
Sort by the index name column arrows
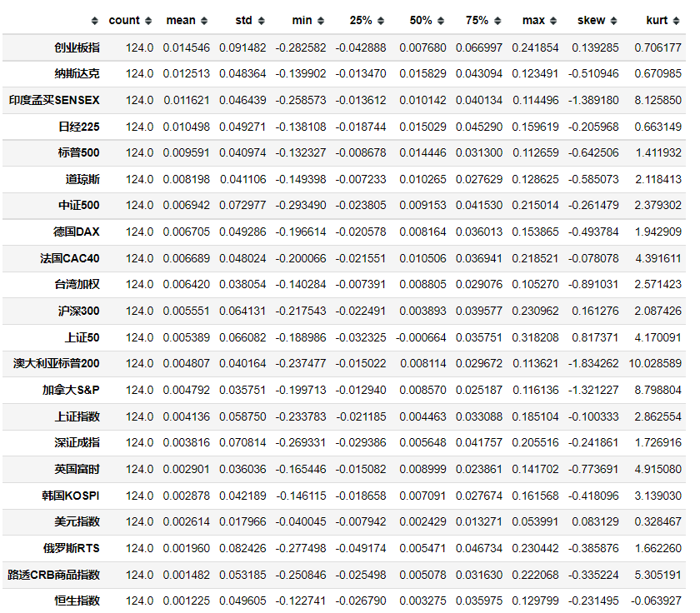point(95,21)
